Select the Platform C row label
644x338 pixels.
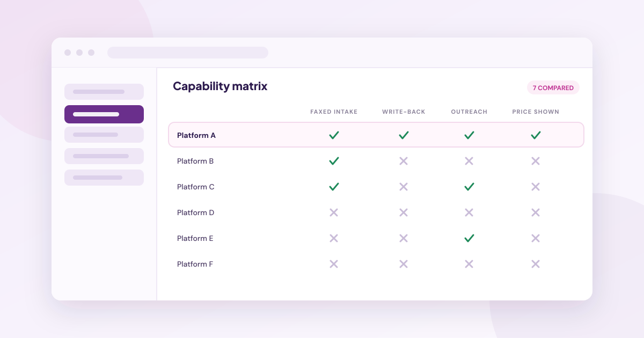coord(196,187)
